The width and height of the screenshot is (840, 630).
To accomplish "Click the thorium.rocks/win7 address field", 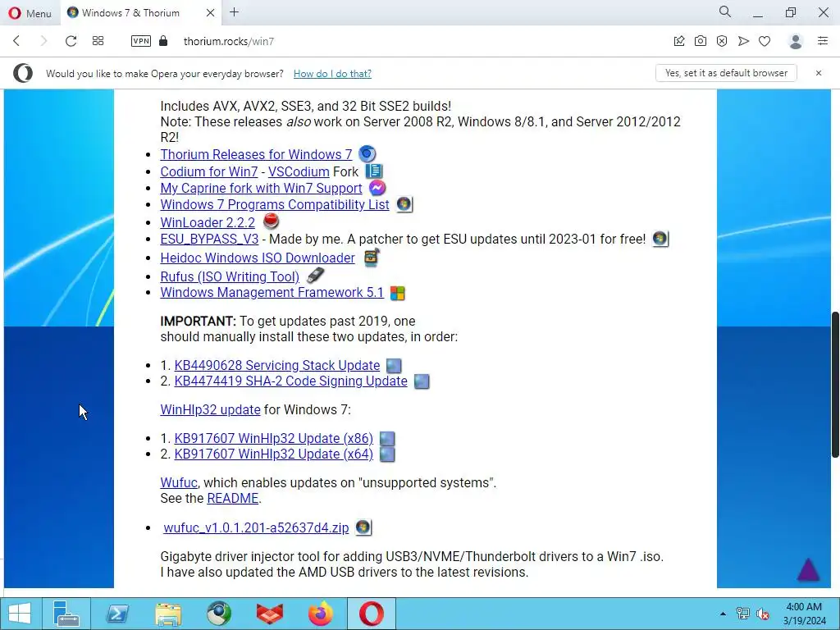I will coord(229,41).
